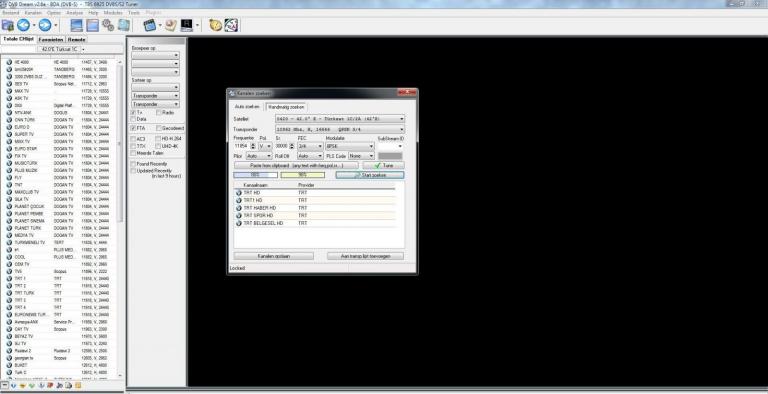Click the Tune button
Image resolution: width=768 pixels, height=394 pixels.
384,166
